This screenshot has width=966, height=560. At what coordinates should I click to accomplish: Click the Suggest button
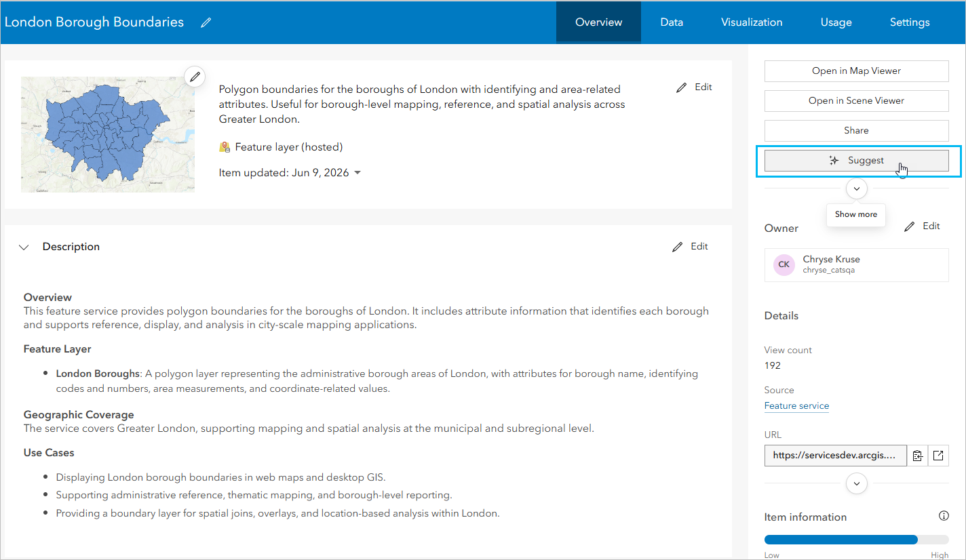(x=856, y=161)
